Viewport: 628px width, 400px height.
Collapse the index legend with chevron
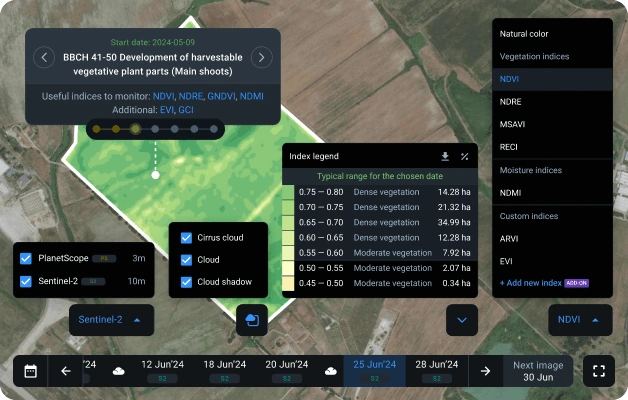point(461,320)
